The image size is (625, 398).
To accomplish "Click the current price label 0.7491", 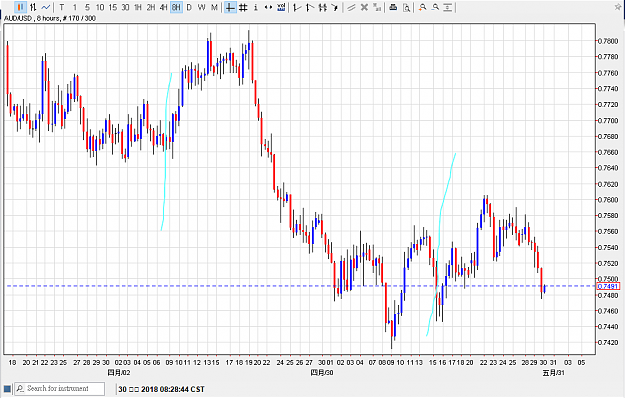I will click(x=609, y=286).
